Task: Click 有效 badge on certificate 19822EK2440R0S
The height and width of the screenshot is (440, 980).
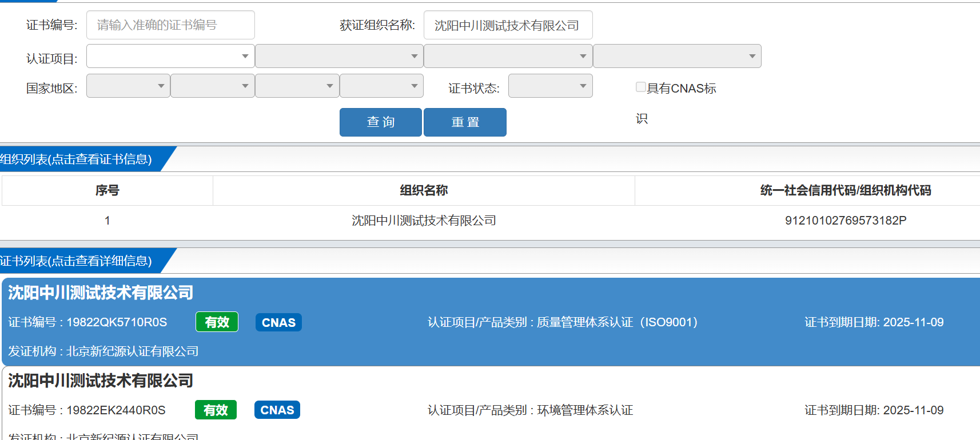Action: pos(216,410)
